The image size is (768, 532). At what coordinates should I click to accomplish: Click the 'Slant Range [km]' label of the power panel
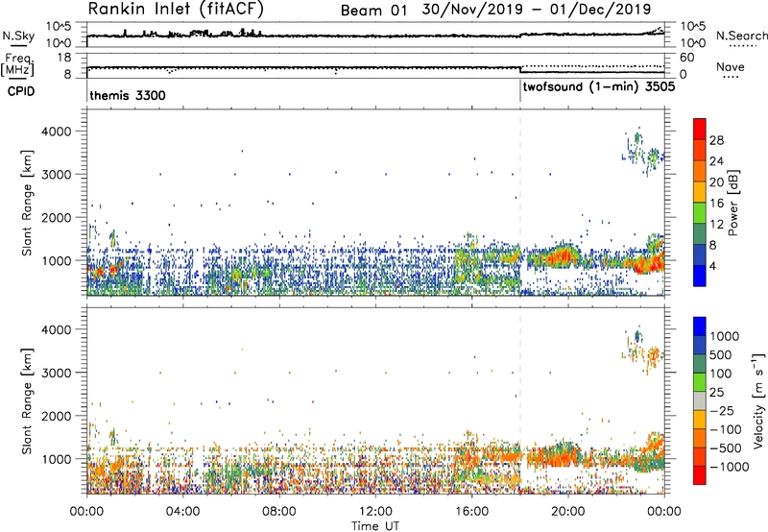[27, 203]
